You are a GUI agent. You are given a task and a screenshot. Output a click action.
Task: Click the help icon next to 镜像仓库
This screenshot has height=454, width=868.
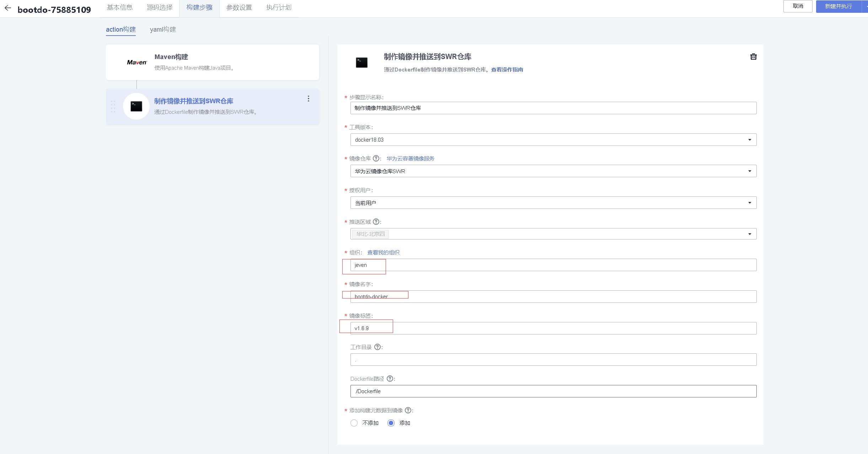(x=376, y=158)
